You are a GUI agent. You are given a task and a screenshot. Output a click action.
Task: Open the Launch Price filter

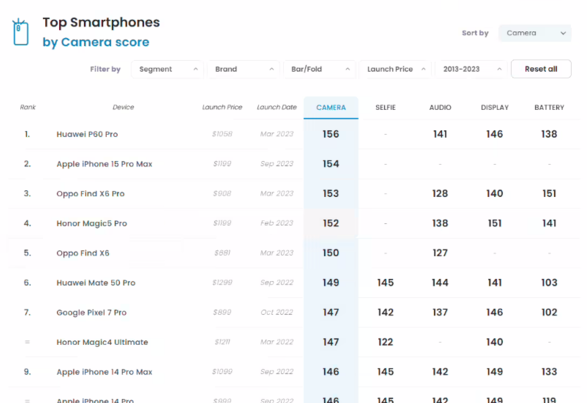[395, 69]
